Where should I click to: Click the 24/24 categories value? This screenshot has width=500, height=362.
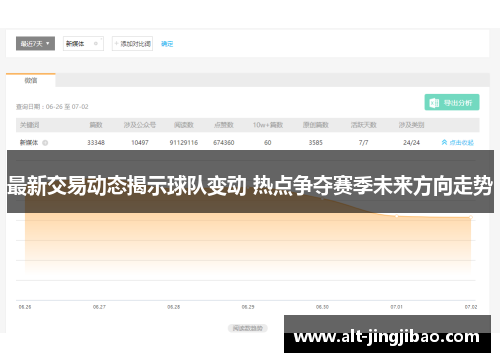click(x=411, y=143)
